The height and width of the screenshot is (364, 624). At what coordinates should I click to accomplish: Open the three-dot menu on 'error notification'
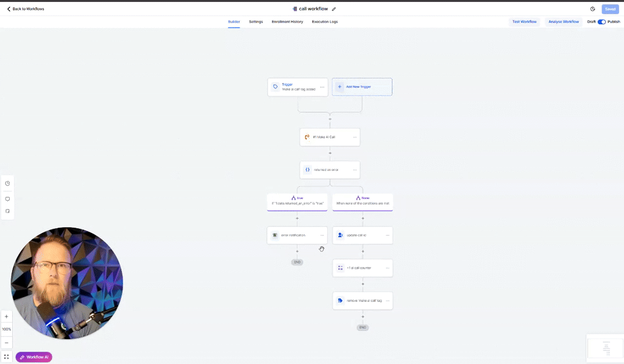coord(322,234)
